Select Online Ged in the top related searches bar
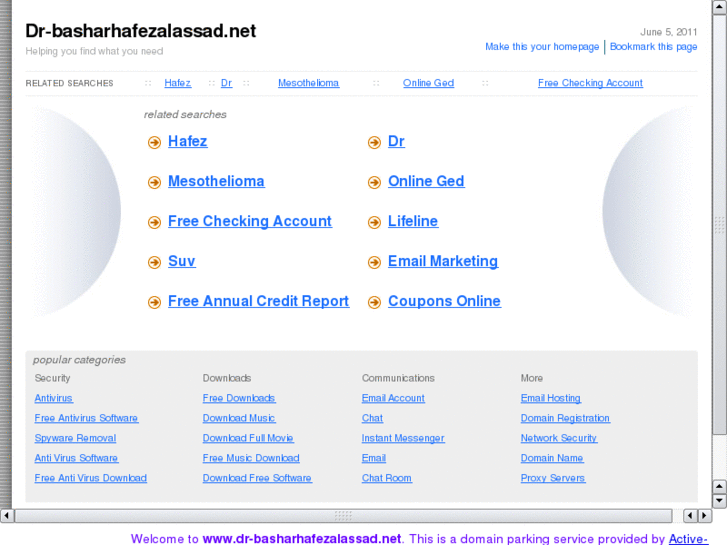Image resolution: width=727 pixels, height=545 pixels. tap(428, 83)
